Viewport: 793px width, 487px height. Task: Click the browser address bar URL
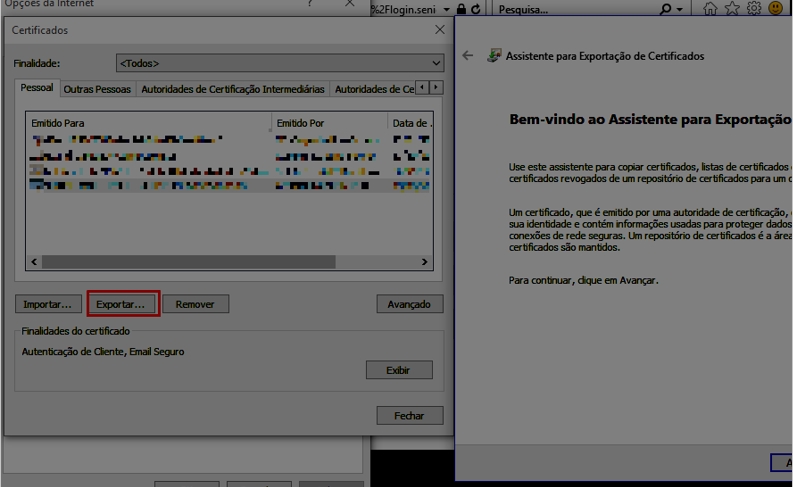[404, 9]
